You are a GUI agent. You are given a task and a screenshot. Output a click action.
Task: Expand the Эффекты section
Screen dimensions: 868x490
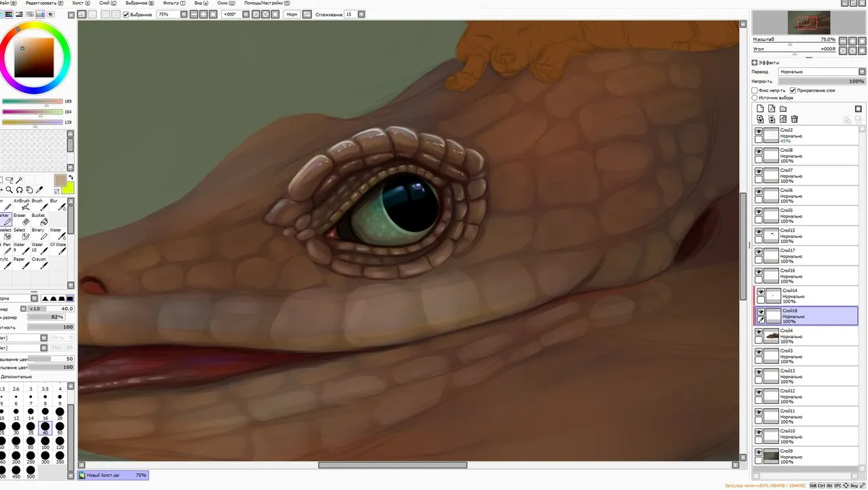[755, 62]
